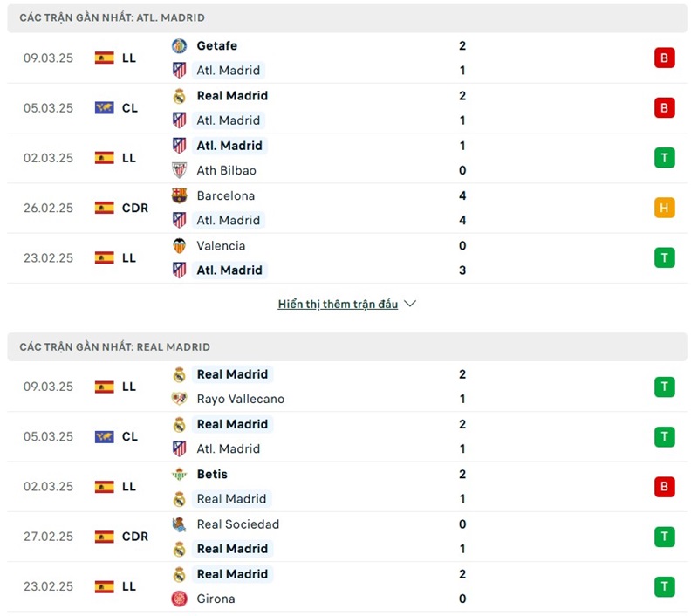This screenshot has width=698, height=616.
Task: Select the 26.02.25 Barcelona CDR match row
Action: click(x=349, y=208)
